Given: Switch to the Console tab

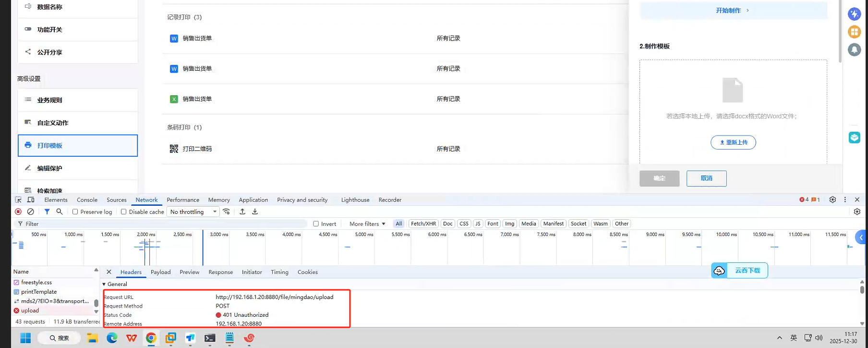Looking at the screenshot, I should (87, 200).
